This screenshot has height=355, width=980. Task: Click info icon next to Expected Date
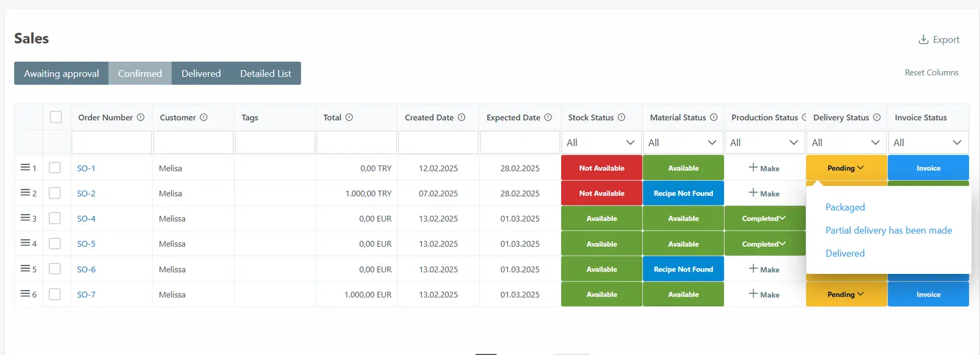click(548, 117)
